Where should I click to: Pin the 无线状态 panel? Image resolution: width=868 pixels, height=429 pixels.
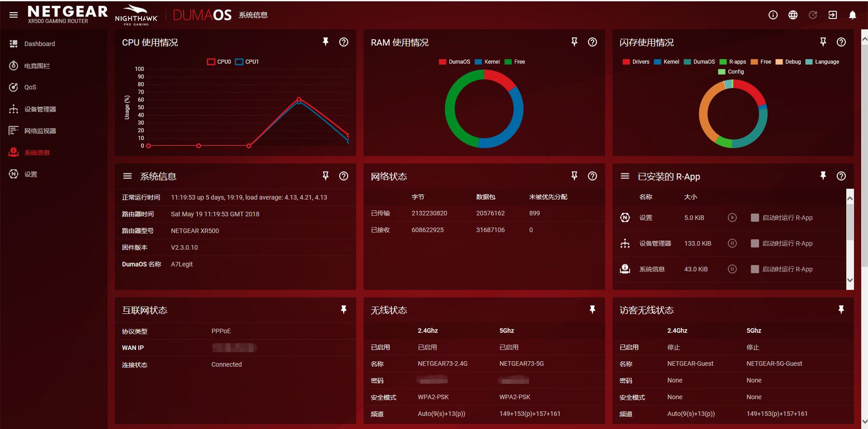[x=592, y=310]
